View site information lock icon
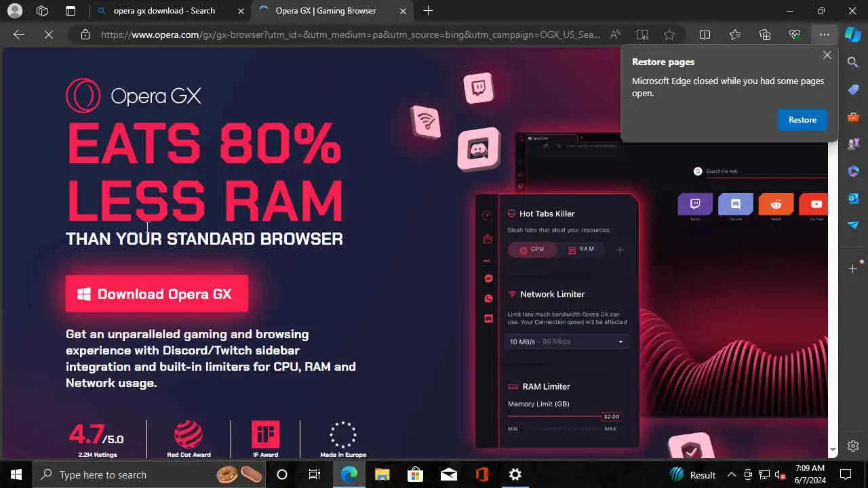The width and height of the screenshot is (868, 488). tap(85, 35)
